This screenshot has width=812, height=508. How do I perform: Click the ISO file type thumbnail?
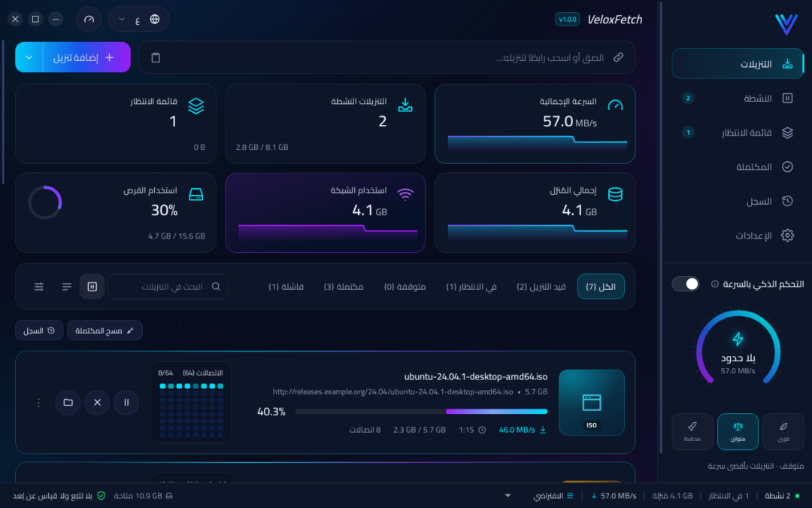tap(592, 402)
